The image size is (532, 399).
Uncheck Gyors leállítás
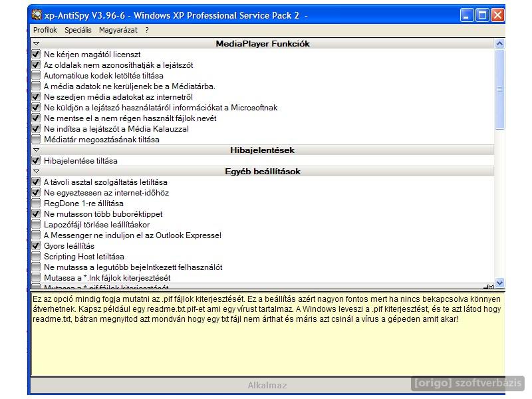click(x=36, y=245)
